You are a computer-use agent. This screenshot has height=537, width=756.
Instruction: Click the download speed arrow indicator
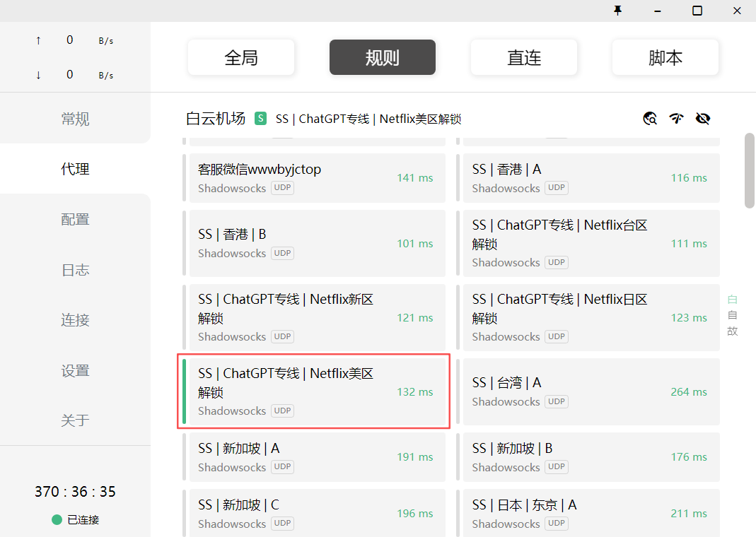coord(38,75)
